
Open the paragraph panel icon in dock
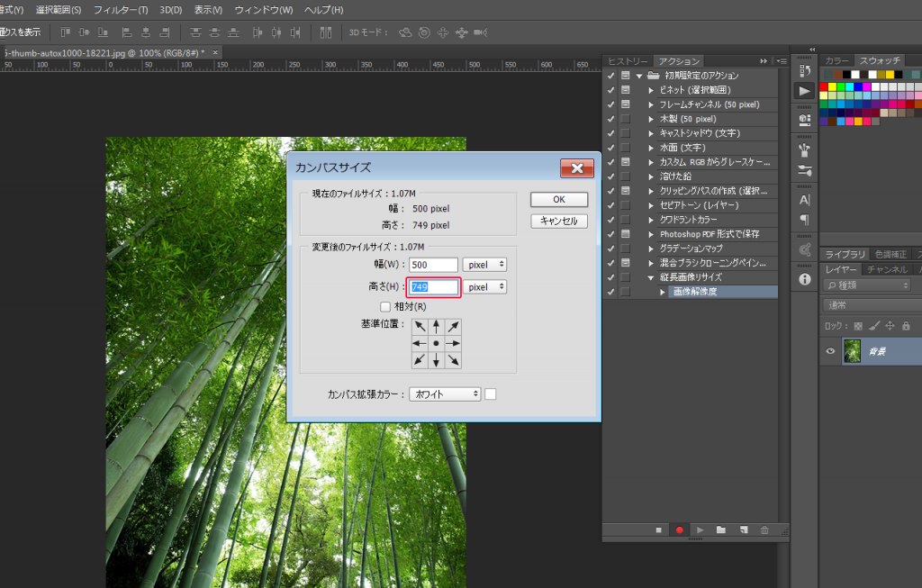[x=804, y=220]
